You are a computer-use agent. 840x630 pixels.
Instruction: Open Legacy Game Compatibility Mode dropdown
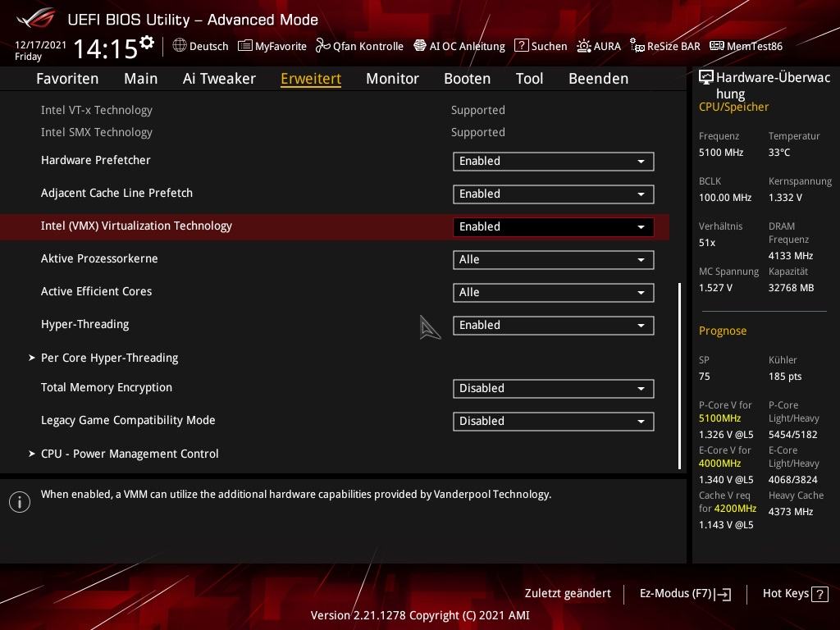pyautogui.click(x=554, y=421)
